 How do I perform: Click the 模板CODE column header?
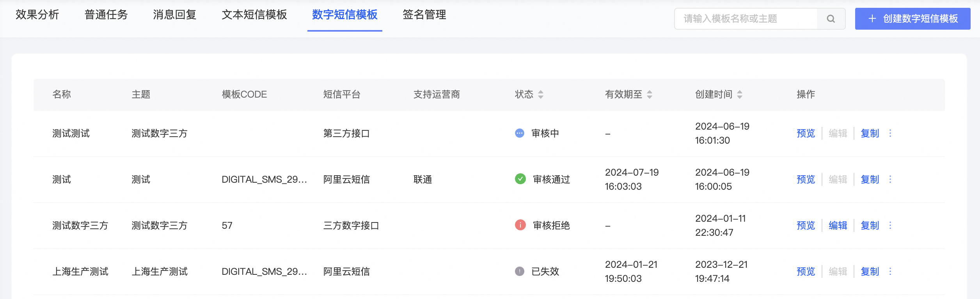pyautogui.click(x=245, y=94)
